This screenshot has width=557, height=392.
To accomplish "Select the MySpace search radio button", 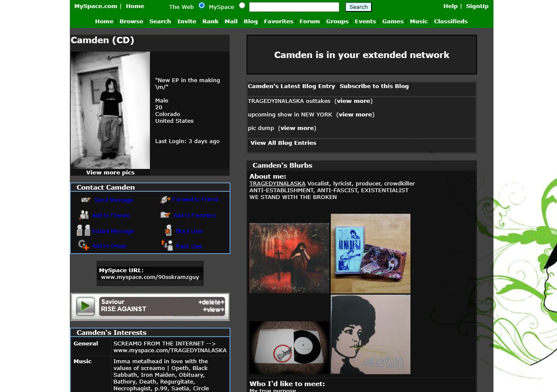I will [x=242, y=6].
